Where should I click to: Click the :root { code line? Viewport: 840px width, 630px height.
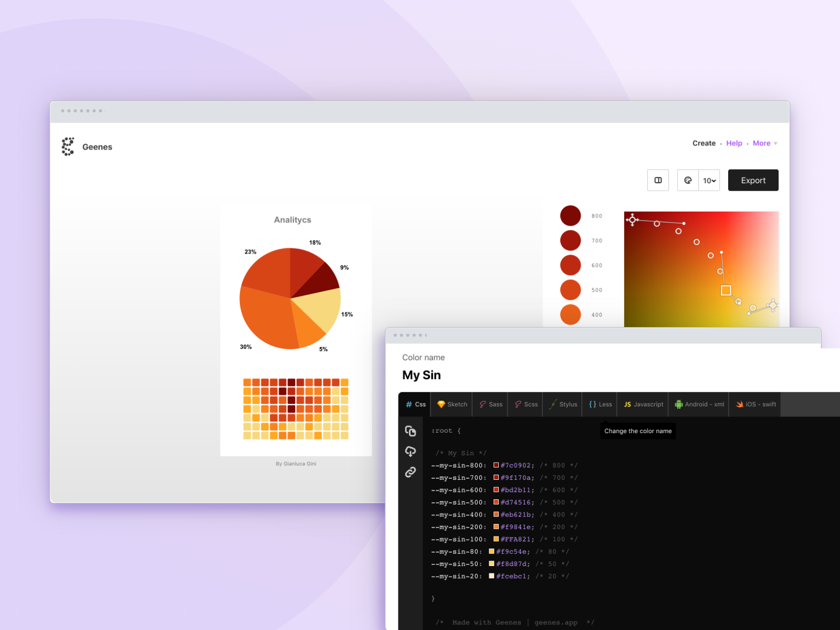tap(446, 430)
